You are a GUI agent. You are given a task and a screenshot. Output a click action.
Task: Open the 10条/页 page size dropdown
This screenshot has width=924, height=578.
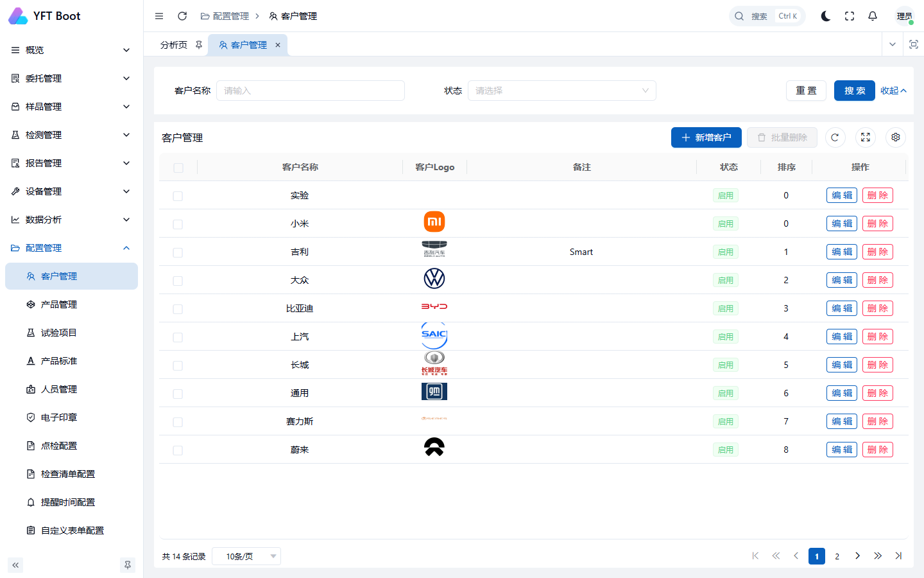click(246, 556)
